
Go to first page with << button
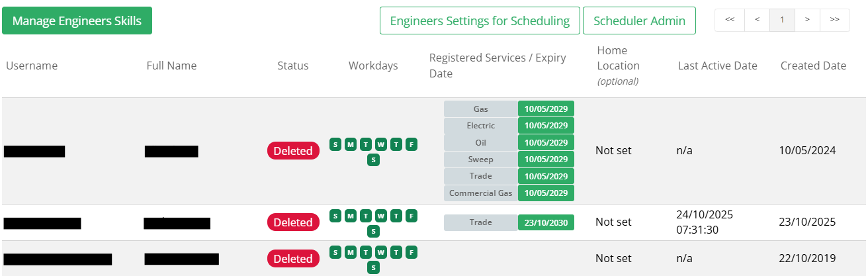tap(730, 20)
